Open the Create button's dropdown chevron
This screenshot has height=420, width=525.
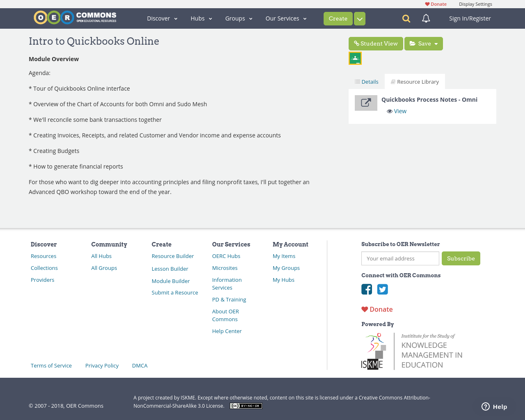(359, 18)
